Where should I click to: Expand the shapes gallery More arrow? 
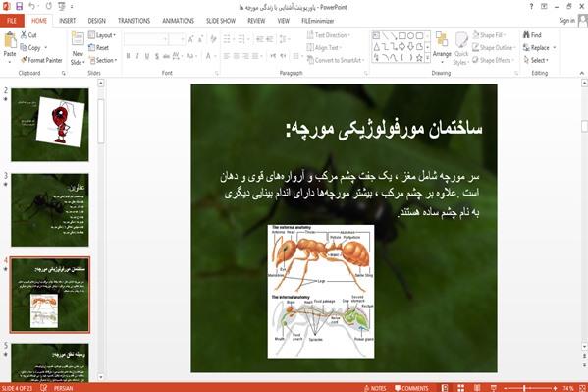[427, 58]
